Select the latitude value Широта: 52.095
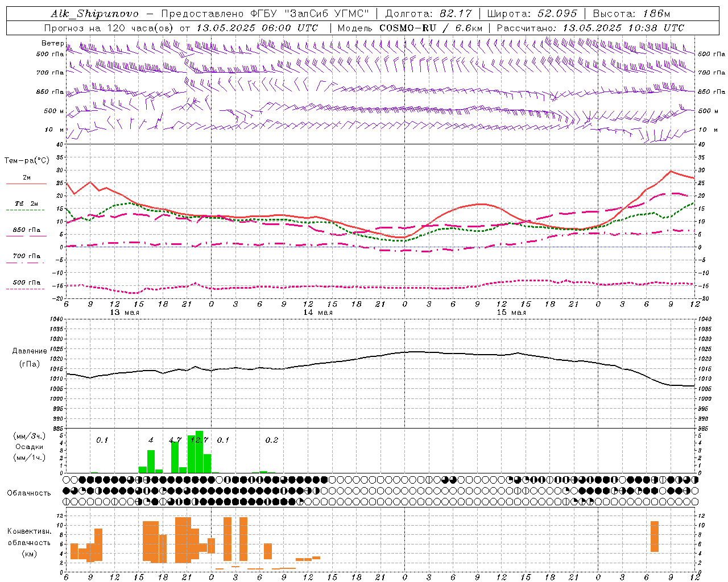The image size is (728, 582). (x=532, y=14)
